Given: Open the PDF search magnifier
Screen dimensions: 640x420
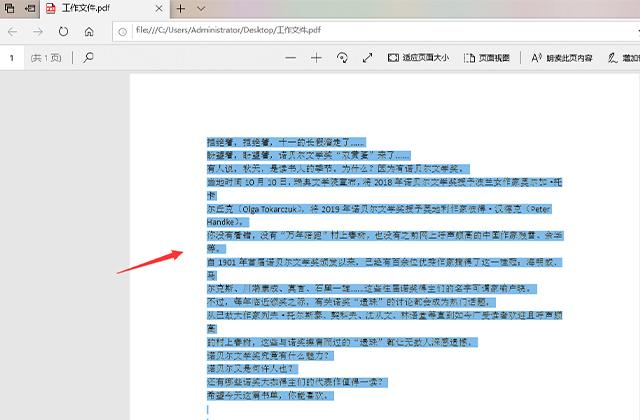Looking at the screenshot, I should coord(88,58).
